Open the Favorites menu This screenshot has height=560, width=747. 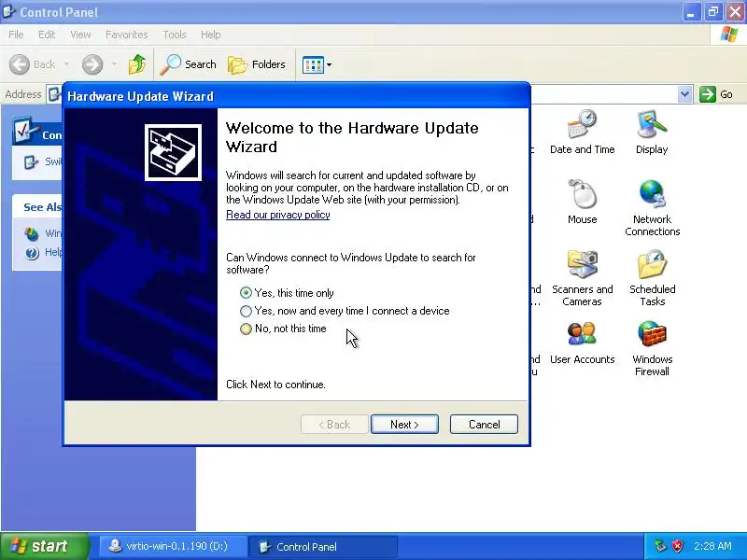(x=127, y=35)
